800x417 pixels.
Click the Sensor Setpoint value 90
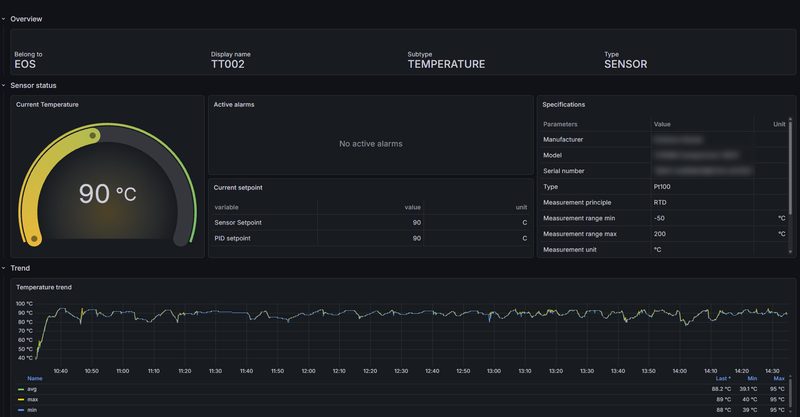pos(417,223)
